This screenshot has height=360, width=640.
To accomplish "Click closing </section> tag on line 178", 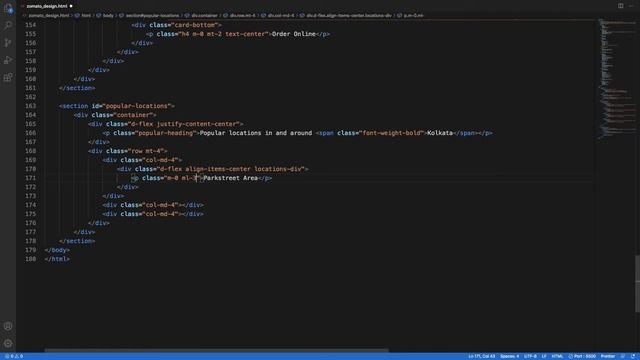I will [x=77, y=241].
